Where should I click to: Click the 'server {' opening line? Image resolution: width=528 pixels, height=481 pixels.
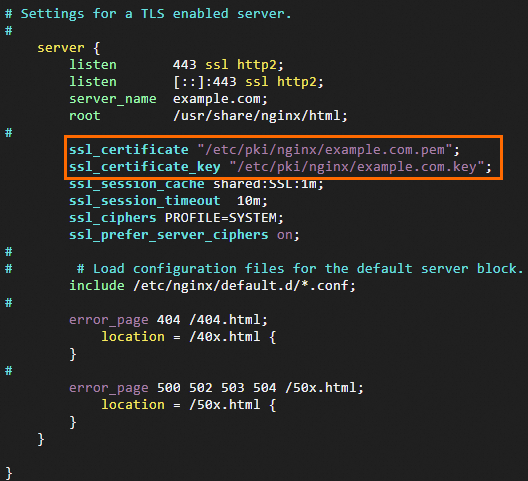click(x=69, y=48)
